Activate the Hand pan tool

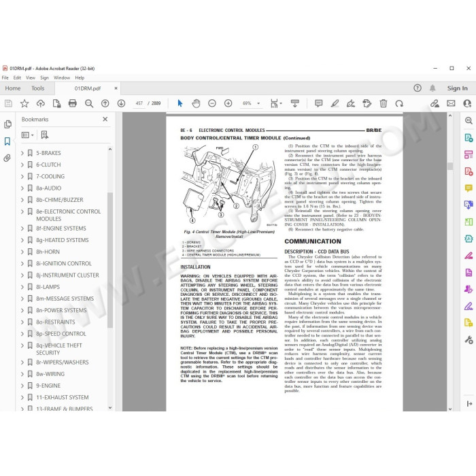pos(196,103)
